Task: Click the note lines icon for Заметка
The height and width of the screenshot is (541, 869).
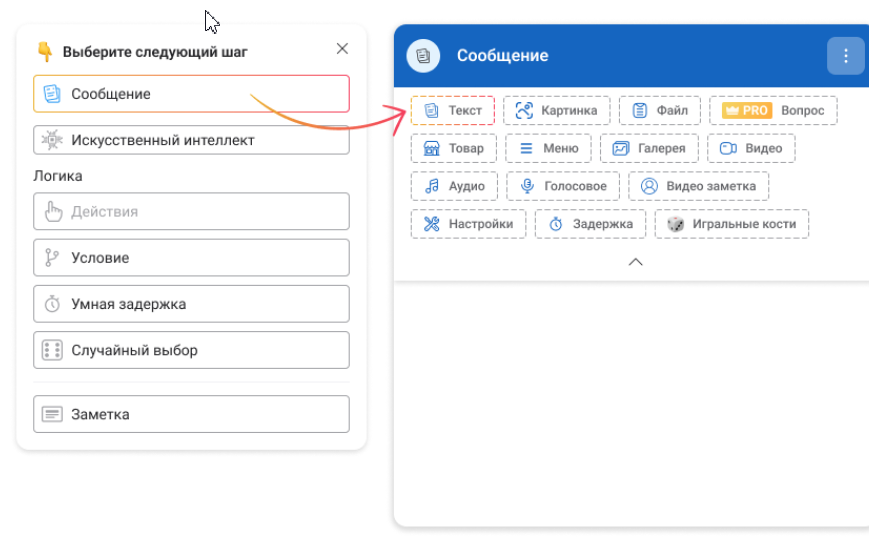Action: (x=52, y=414)
